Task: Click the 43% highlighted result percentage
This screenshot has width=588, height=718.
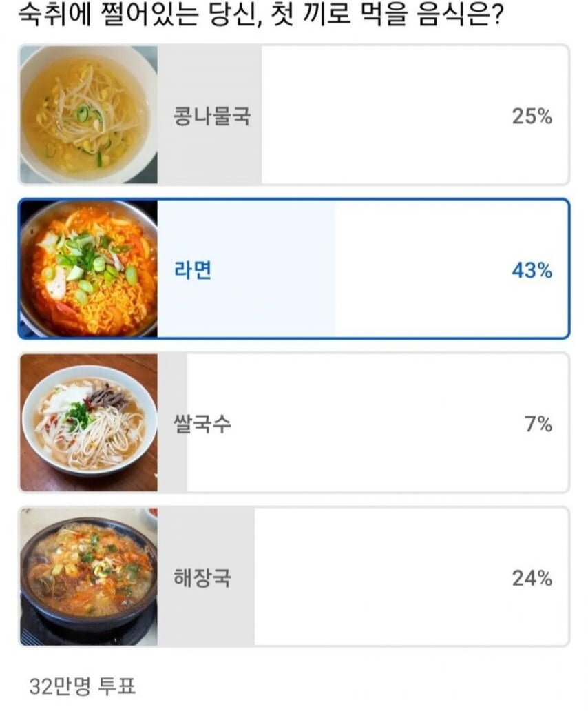Action: click(532, 271)
